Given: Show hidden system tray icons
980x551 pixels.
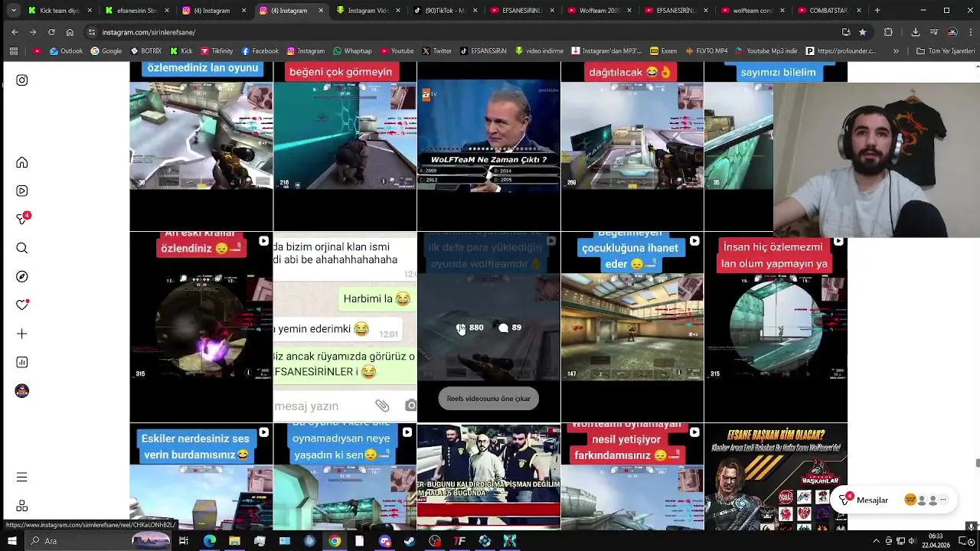Looking at the screenshot, I should (877, 541).
